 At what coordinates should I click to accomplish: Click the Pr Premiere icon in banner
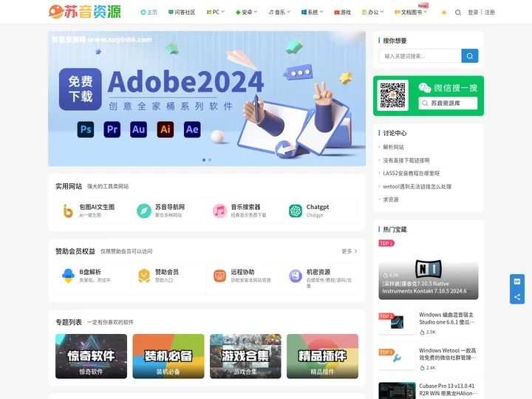tap(112, 129)
